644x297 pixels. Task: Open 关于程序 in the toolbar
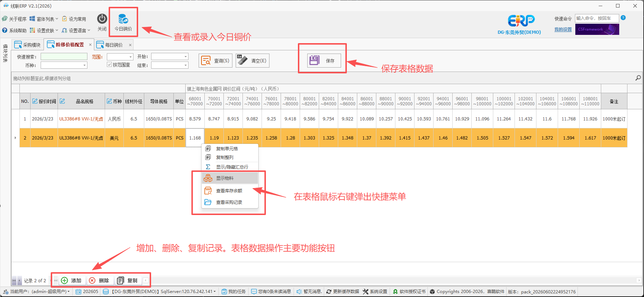14,19
